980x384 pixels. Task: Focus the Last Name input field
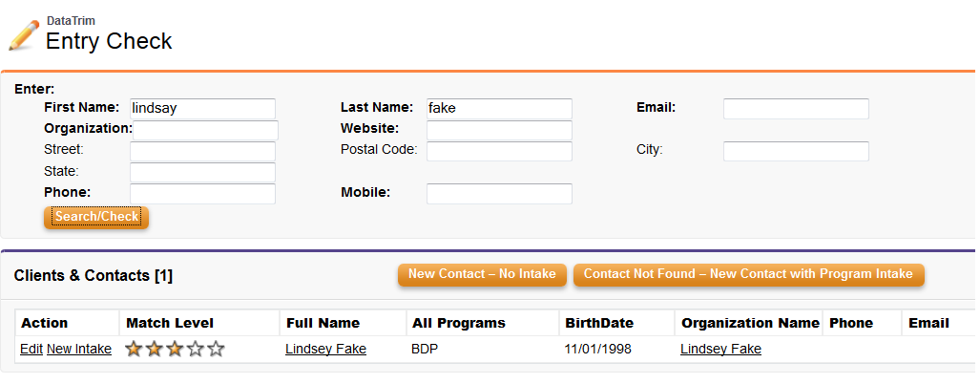(499, 108)
